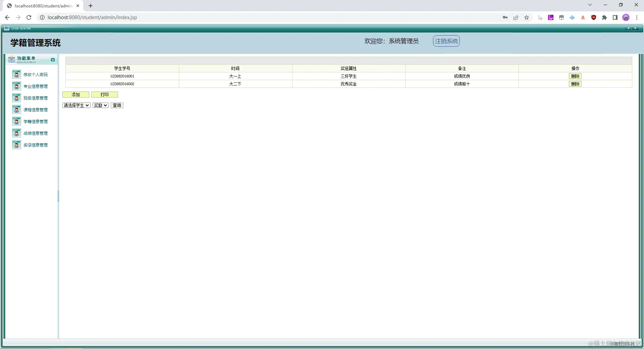Viewport: 644px width, 349px height.
Task: Click the share page icon in the address bar
Action: click(516, 17)
